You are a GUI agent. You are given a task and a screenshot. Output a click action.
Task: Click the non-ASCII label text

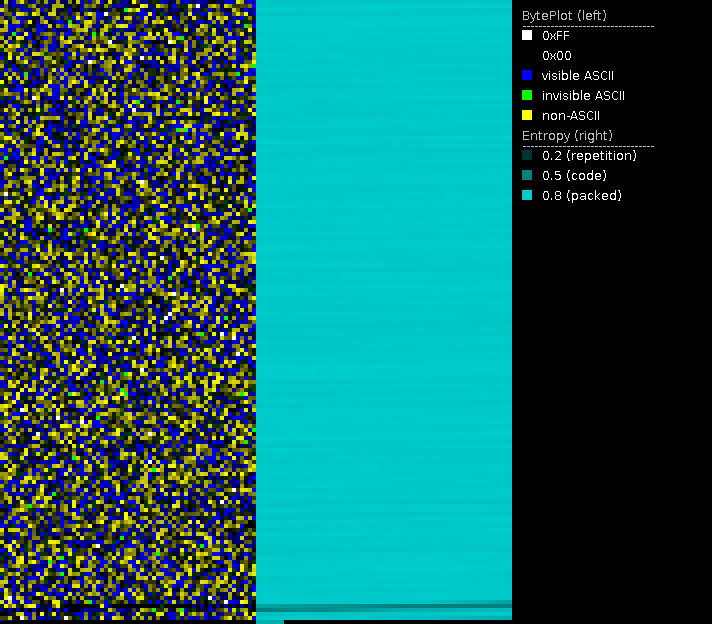pyautogui.click(x=570, y=116)
